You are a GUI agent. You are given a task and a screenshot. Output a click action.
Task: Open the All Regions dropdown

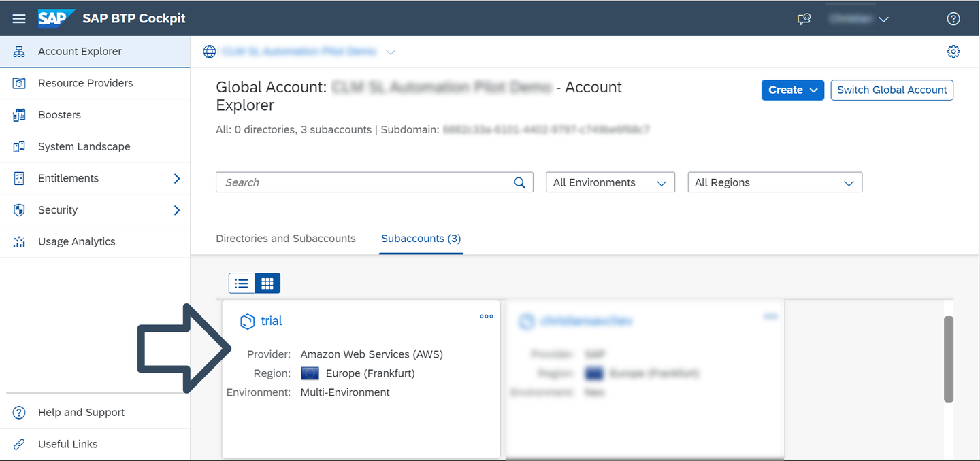775,182
